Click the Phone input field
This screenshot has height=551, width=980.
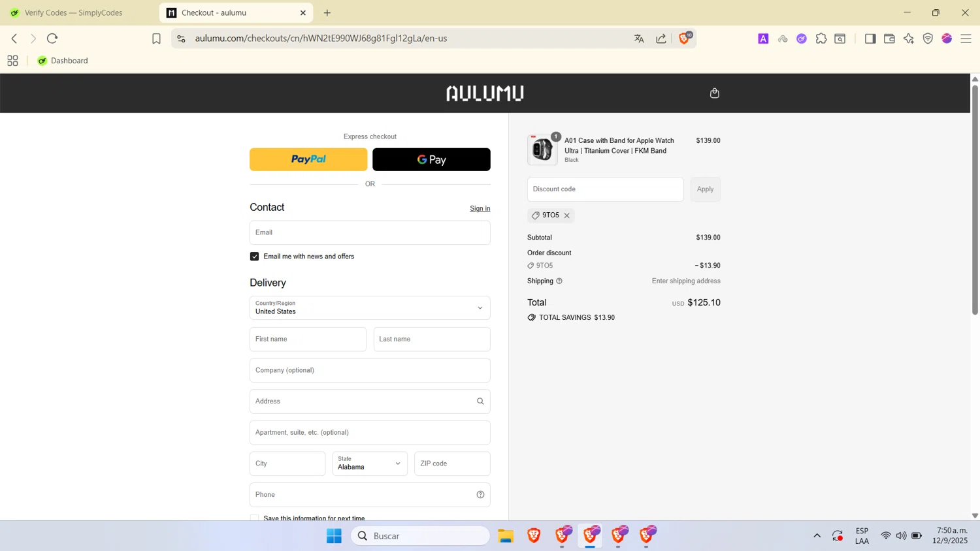(370, 495)
